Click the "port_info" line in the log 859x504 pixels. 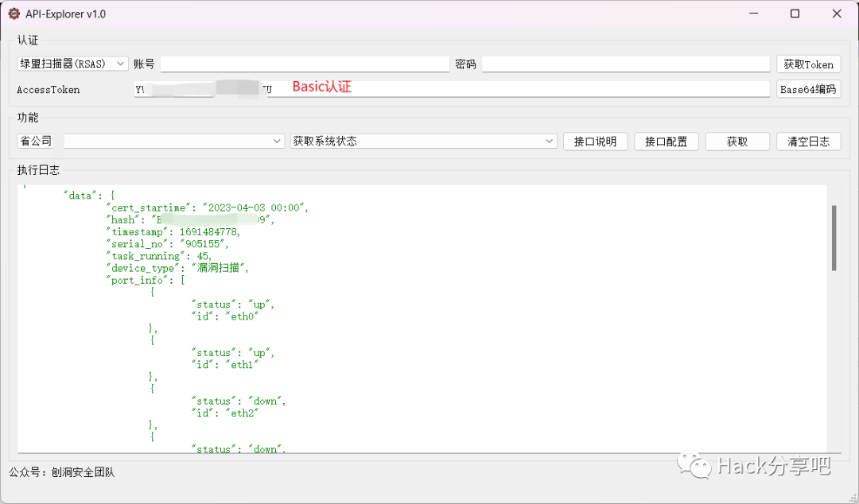[146, 280]
